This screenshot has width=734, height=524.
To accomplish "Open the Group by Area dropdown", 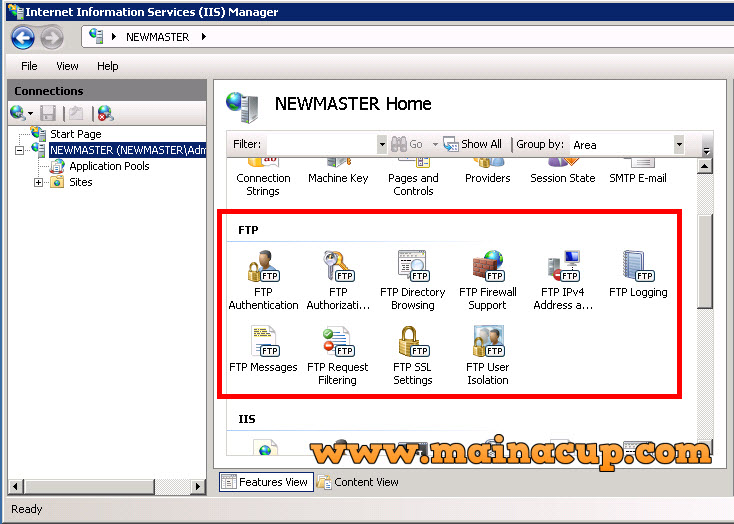I will point(679,144).
